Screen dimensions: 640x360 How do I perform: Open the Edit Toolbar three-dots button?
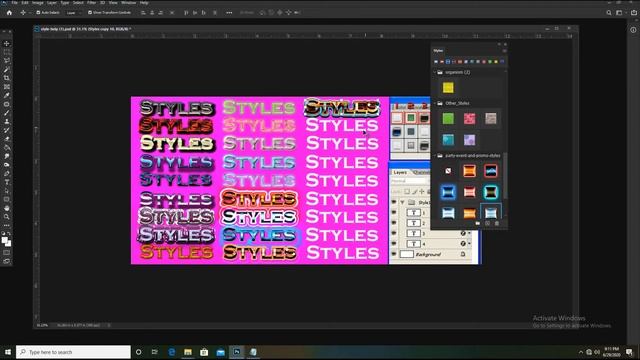click(7, 225)
